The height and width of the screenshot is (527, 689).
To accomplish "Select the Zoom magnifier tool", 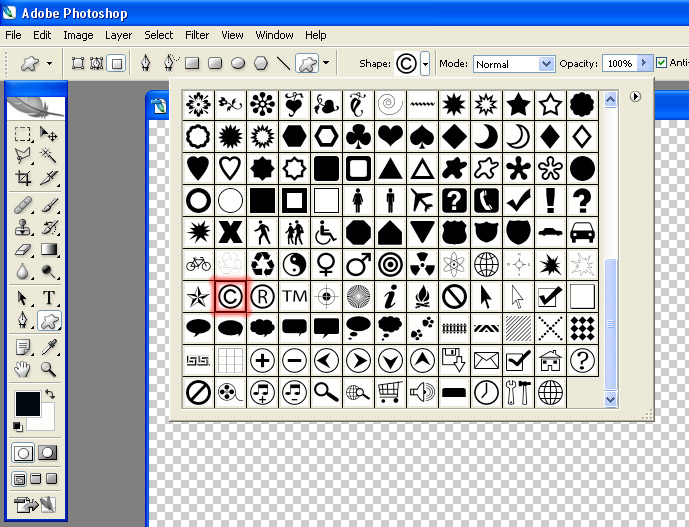I will [48, 370].
